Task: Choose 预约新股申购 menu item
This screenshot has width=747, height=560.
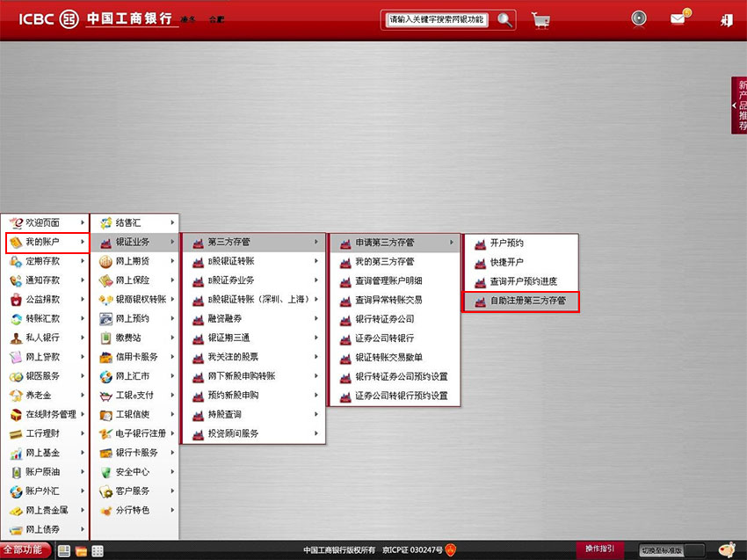Action: click(x=253, y=395)
